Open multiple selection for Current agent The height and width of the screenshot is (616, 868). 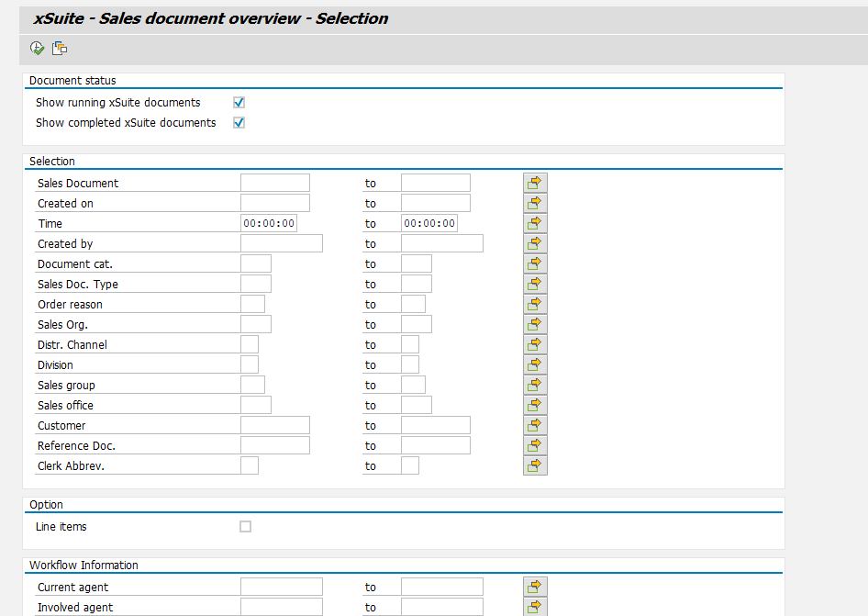pos(535,586)
